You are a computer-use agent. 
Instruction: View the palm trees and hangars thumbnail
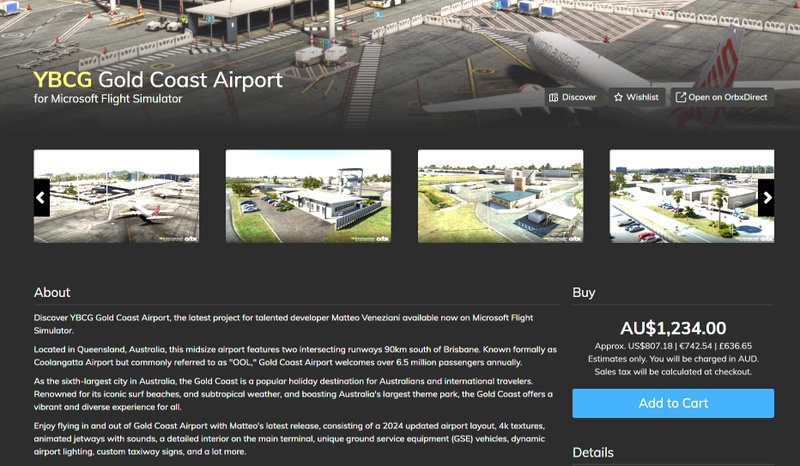pos(692,196)
